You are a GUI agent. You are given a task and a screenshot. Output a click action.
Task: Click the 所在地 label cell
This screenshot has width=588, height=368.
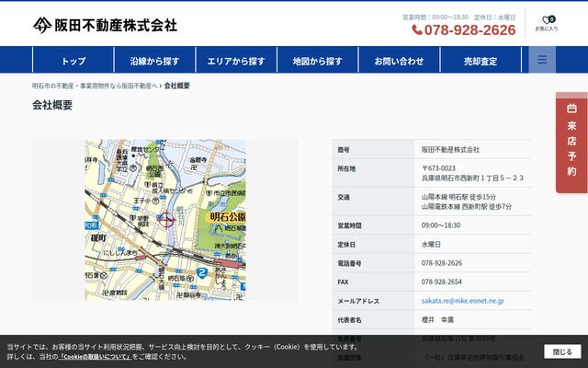pos(373,173)
